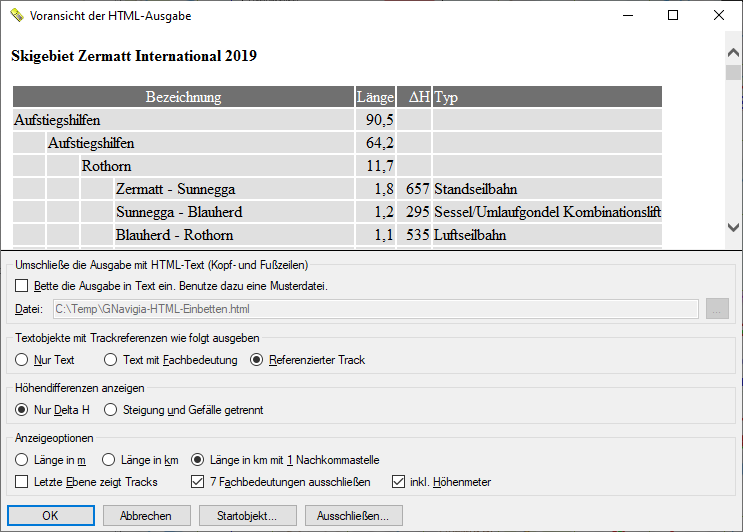Click the preview scrollbar up arrow
Screen dimensions: 743x532
pyautogui.click(x=733, y=52)
